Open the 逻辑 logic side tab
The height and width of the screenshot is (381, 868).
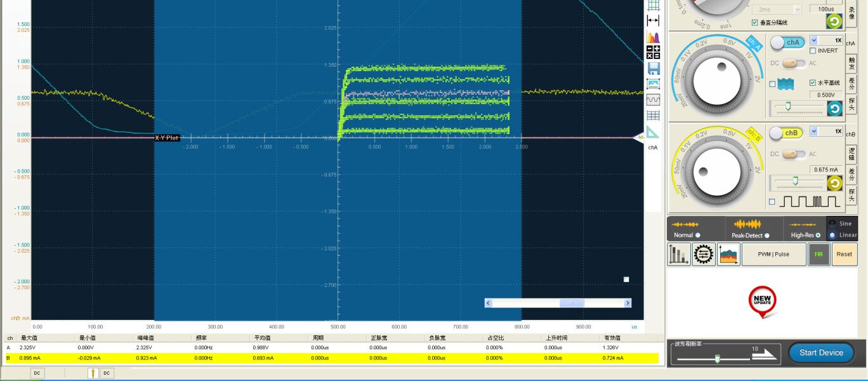click(852, 153)
